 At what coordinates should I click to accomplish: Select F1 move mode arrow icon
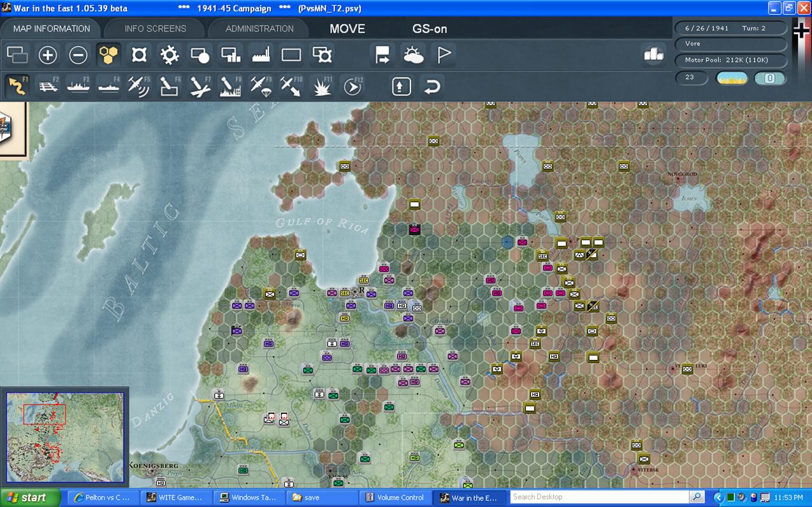point(17,85)
